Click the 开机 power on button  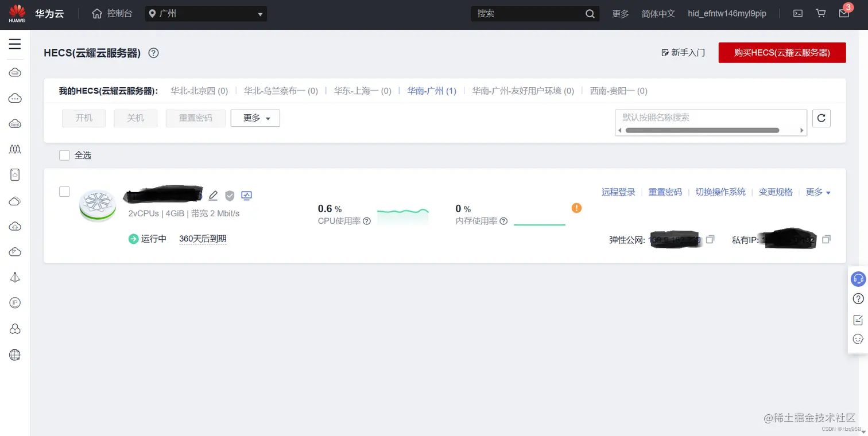coord(84,118)
